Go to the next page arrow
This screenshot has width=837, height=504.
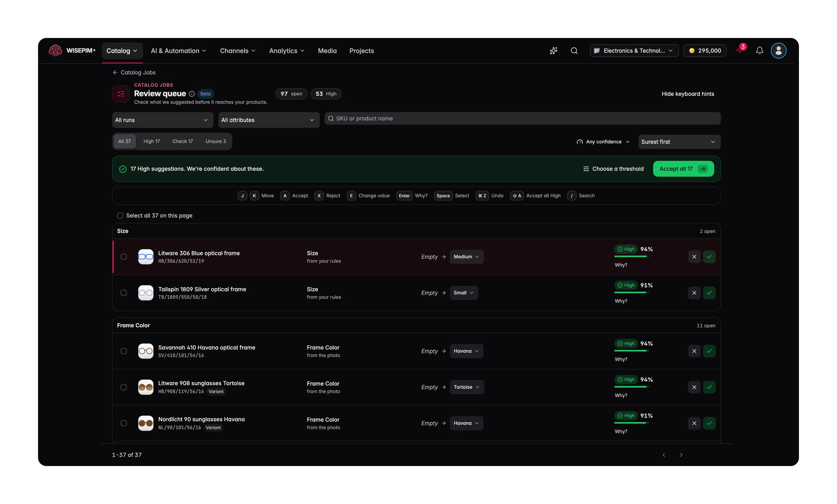click(x=681, y=455)
